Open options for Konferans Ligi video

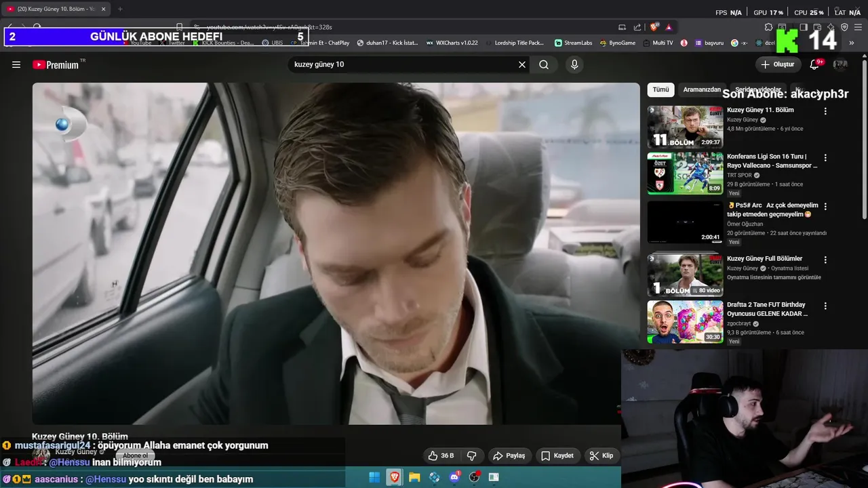coord(825,157)
